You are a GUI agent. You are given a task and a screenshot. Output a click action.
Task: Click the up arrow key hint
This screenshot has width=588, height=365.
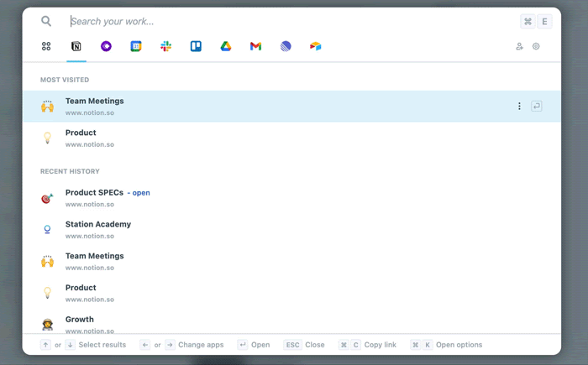[x=45, y=345]
